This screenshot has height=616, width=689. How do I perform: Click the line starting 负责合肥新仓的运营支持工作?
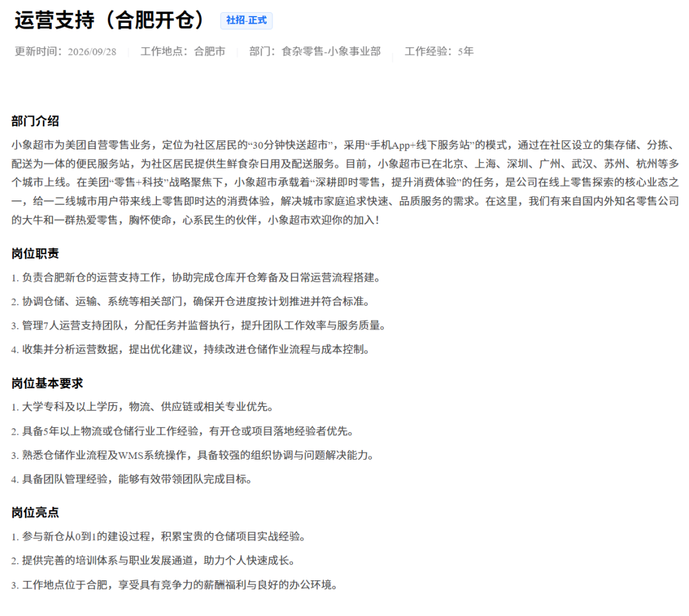[x=196, y=278]
